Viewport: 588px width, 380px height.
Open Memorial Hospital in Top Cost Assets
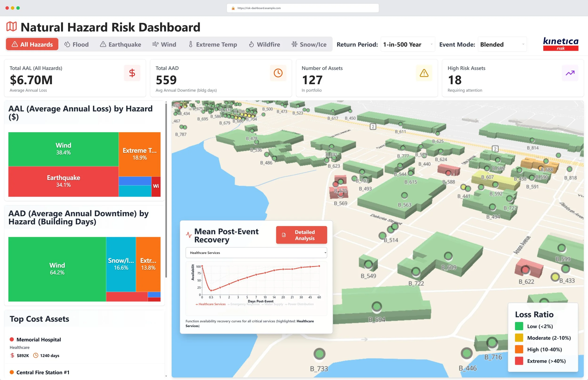coord(39,340)
